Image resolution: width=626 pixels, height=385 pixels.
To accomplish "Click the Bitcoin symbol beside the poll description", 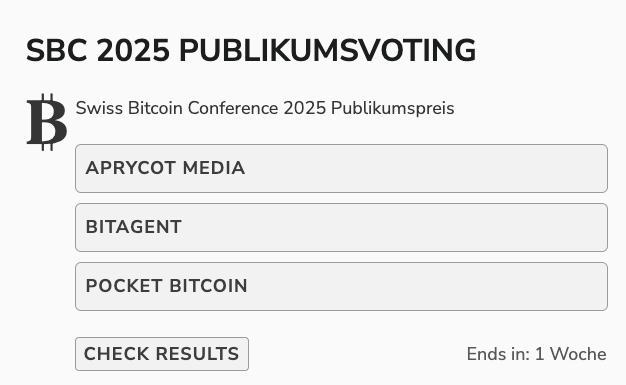I will coord(47,122).
